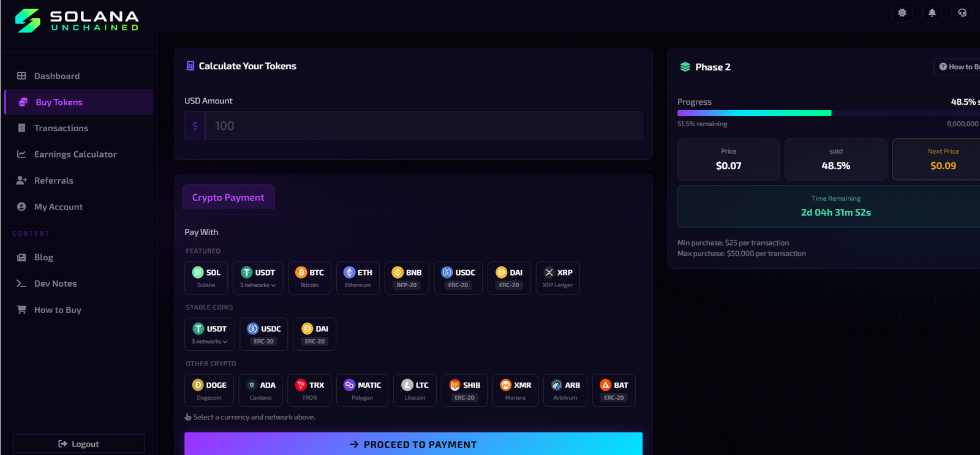Click the Phase 2 heading

(x=713, y=67)
